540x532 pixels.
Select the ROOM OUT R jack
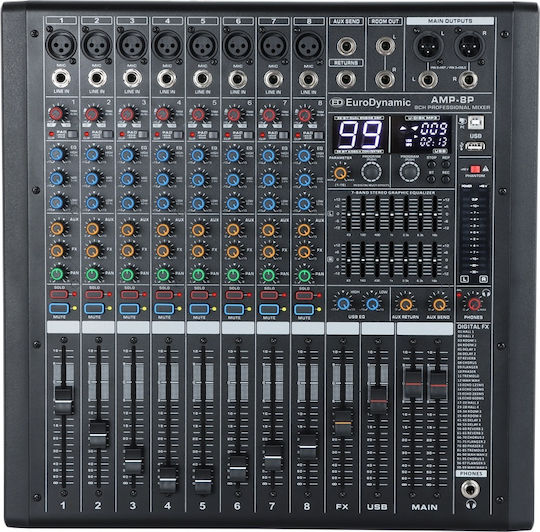(385, 79)
